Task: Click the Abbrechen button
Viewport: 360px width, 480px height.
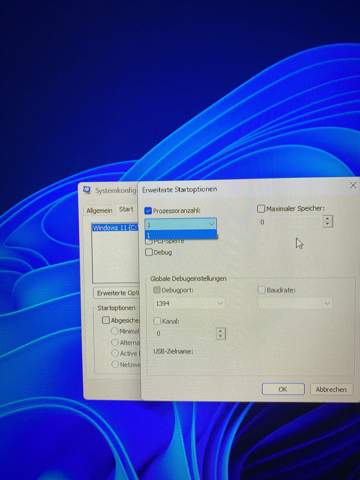Action: [x=331, y=389]
